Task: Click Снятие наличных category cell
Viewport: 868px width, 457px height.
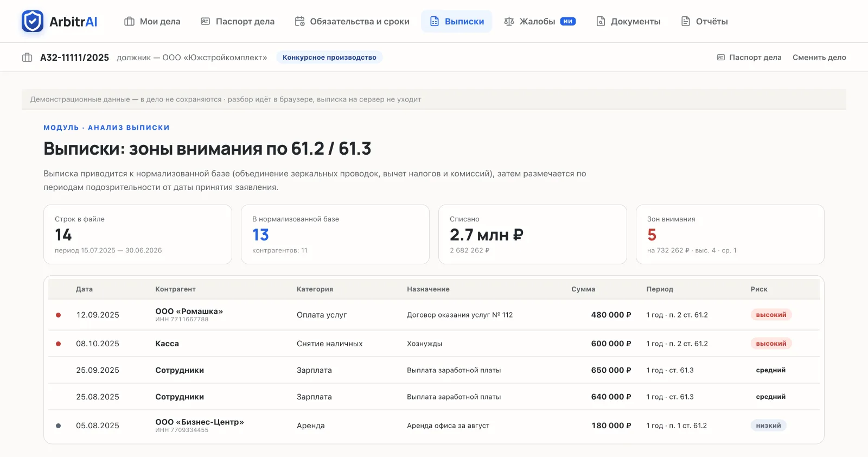Action: tap(330, 344)
